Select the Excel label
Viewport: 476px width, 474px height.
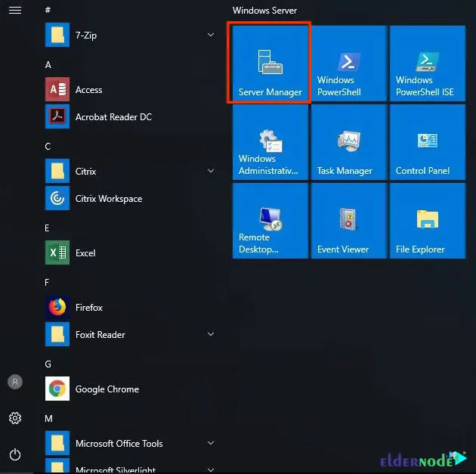tap(85, 253)
